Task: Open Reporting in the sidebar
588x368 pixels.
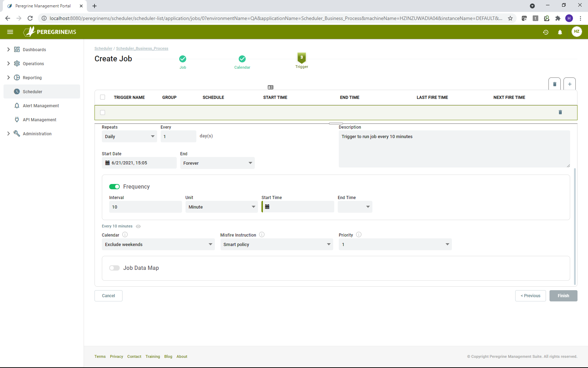Action: (42, 77)
